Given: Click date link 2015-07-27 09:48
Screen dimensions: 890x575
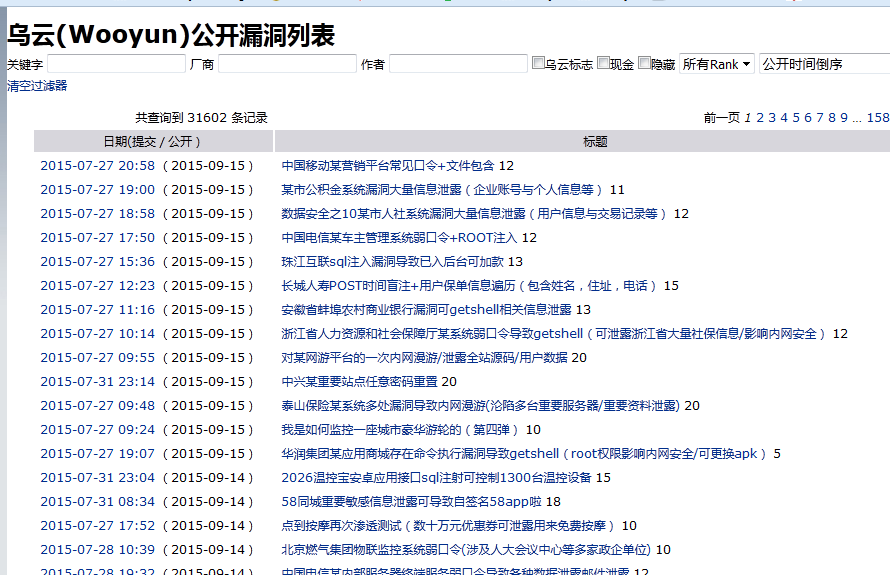Looking at the screenshot, I should pos(98,406).
